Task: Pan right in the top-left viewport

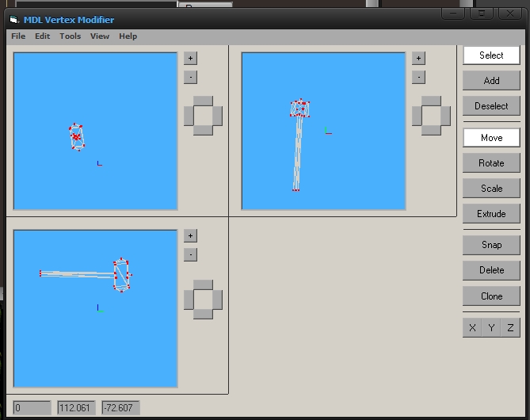Action: (218, 116)
